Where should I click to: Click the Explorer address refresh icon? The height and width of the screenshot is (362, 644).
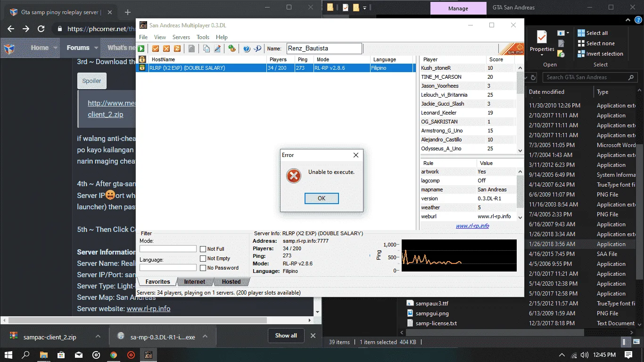pyautogui.click(x=533, y=77)
